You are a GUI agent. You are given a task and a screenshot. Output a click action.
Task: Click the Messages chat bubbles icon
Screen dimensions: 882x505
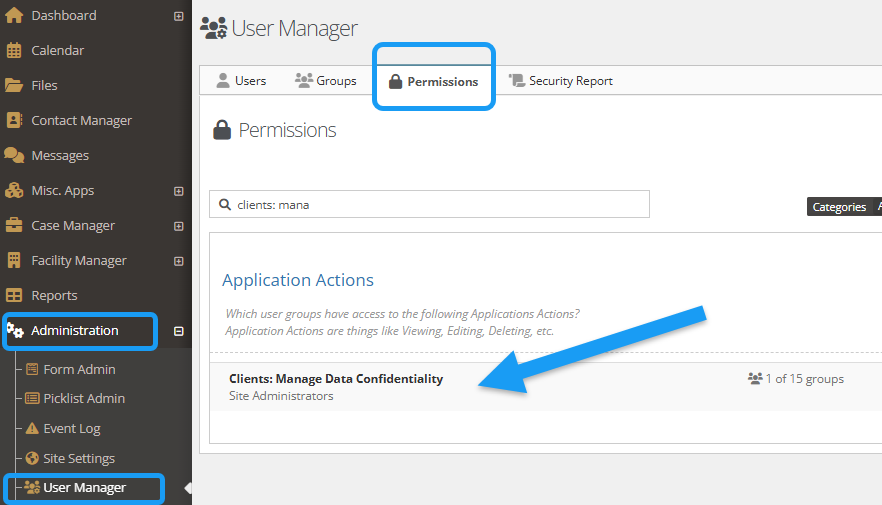[14, 156]
